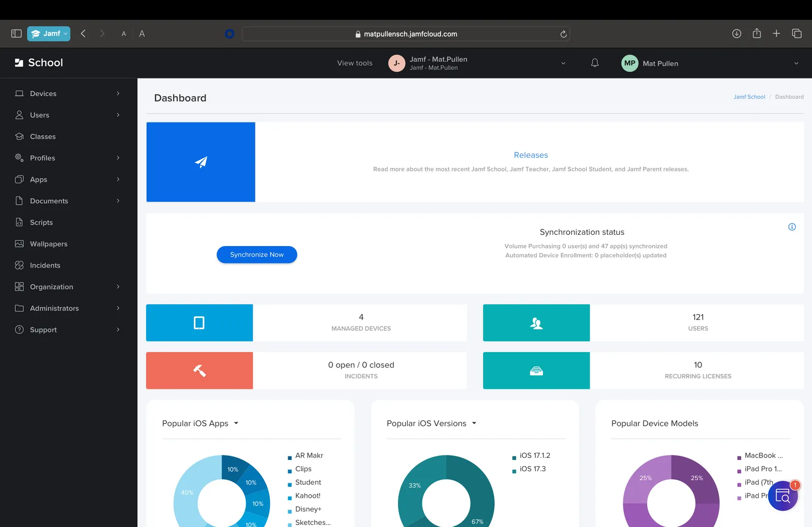Open Apps in the sidebar

click(39, 180)
